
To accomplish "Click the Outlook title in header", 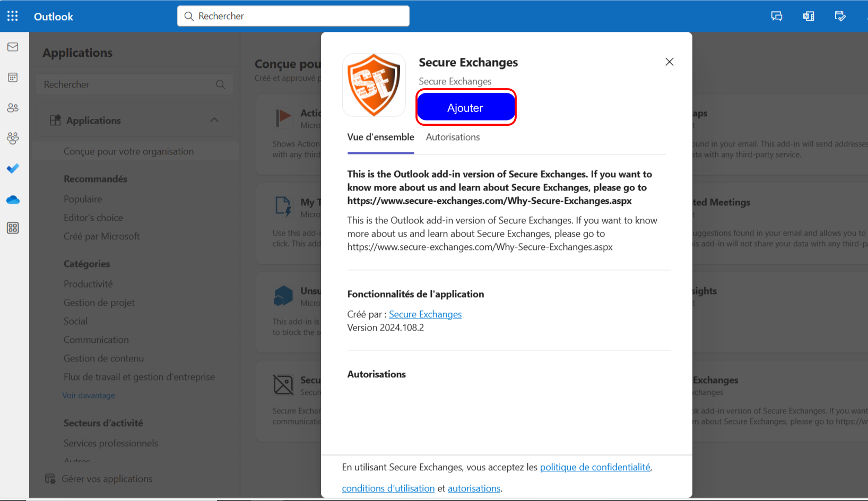I will click(54, 16).
